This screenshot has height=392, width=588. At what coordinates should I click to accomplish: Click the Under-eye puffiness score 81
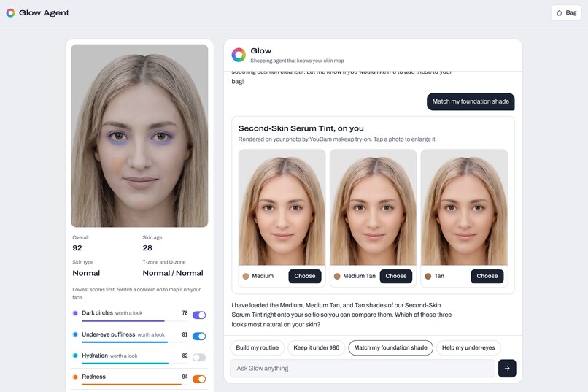(185, 334)
